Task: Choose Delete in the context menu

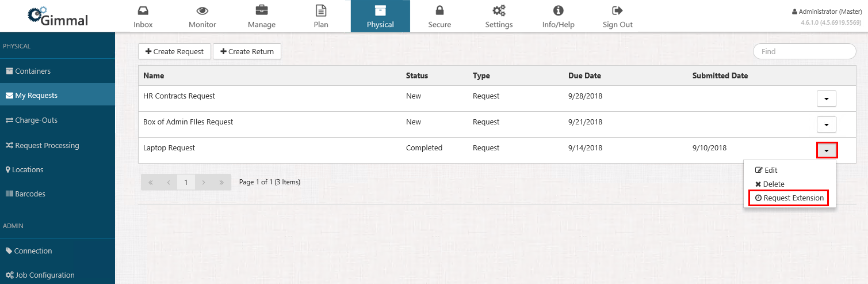Action: point(770,184)
